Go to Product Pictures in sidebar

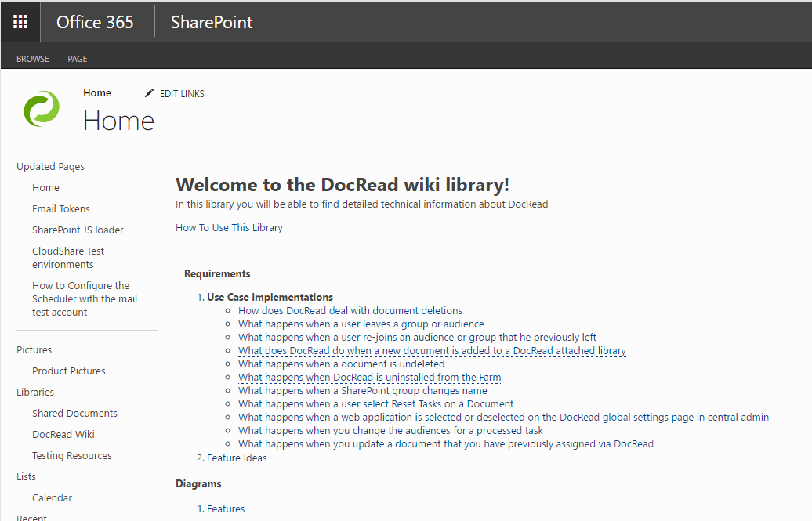click(69, 371)
